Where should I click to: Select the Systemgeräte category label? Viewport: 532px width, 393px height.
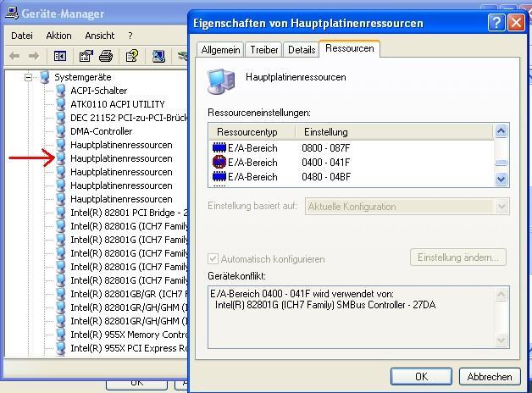point(83,77)
